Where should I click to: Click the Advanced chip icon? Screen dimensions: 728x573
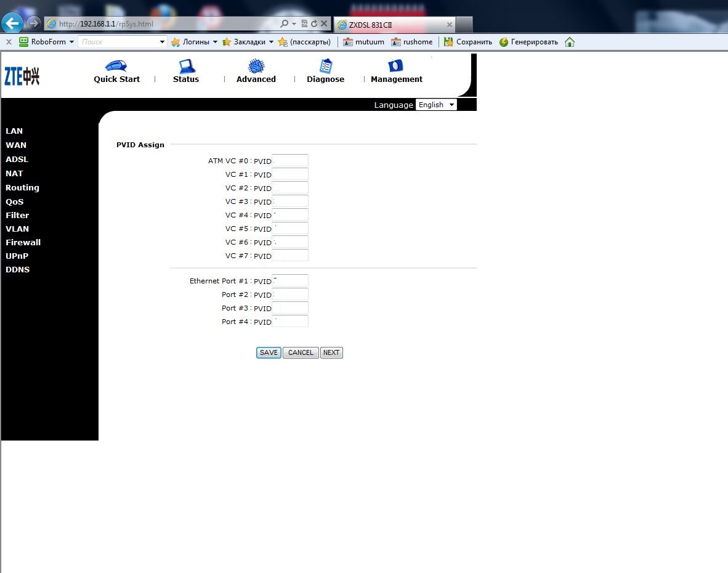(x=256, y=66)
